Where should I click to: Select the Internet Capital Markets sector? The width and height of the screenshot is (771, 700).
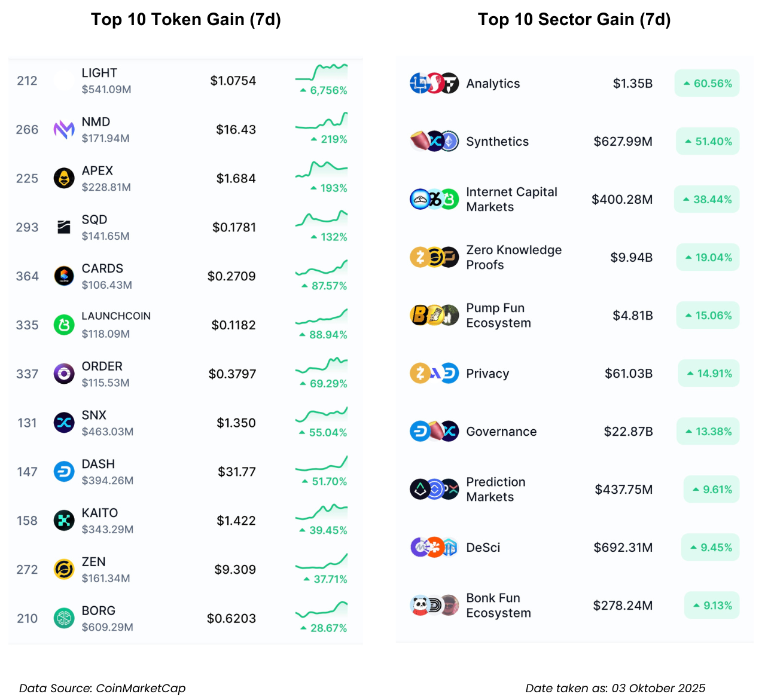[x=511, y=200]
